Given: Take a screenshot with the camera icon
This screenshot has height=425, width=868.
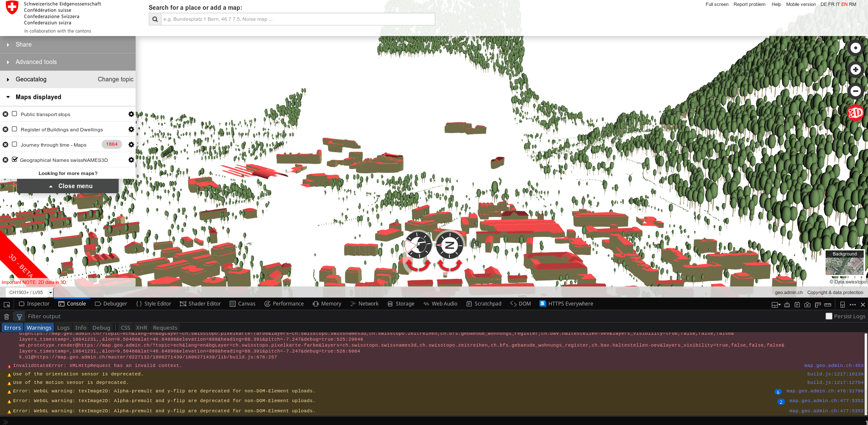Looking at the screenshot, I should (x=807, y=305).
